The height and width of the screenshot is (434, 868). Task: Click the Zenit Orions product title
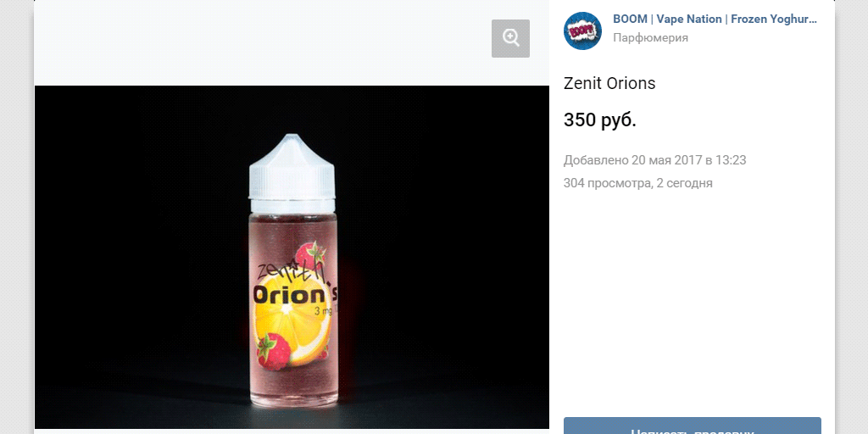point(609,84)
